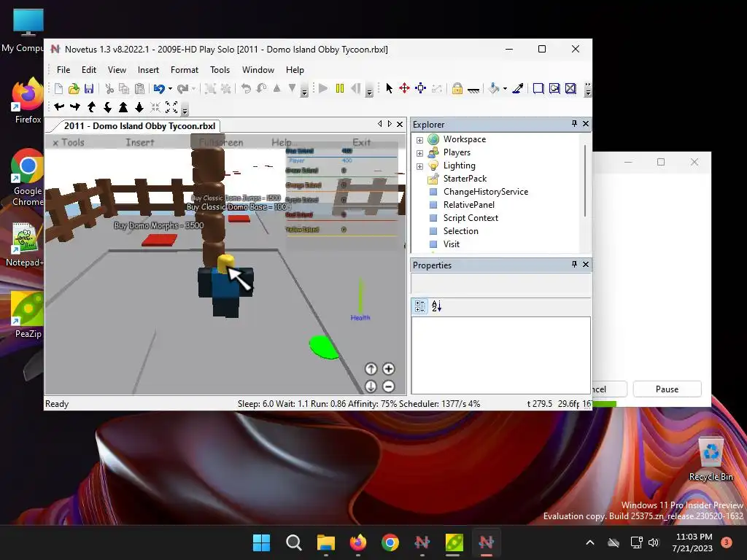Open the File menu

[63, 70]
